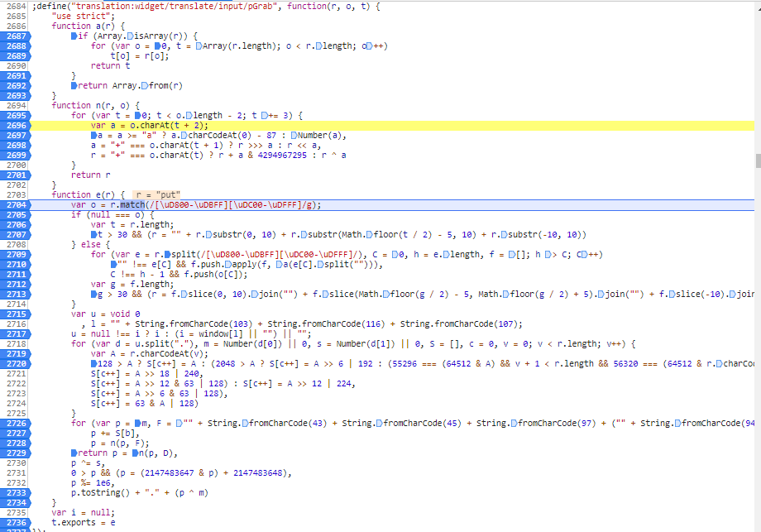
Task: Click 'var g = f.length;' on line 2712
Action: click(132, 285)
